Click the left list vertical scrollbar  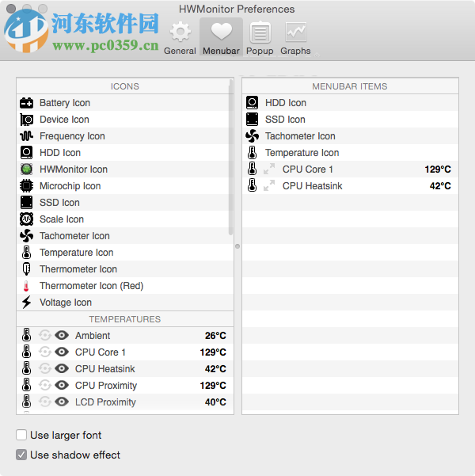pyautogui.click(x=230, y=157)
